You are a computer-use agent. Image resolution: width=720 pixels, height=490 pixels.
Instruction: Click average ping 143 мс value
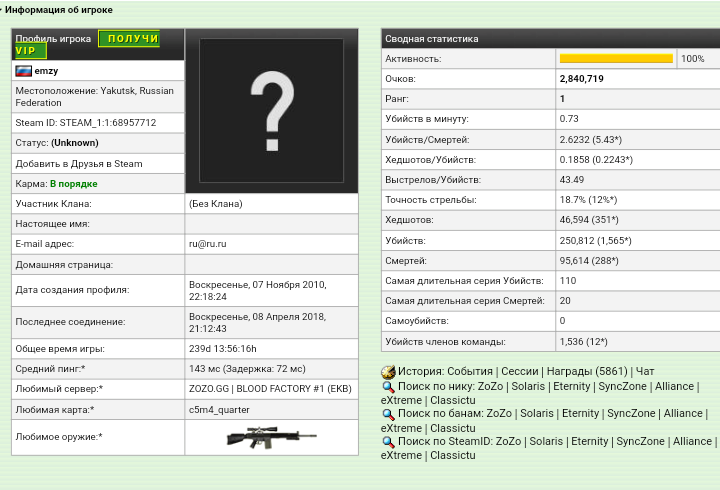pyautogui.click(x=247, y=369)
